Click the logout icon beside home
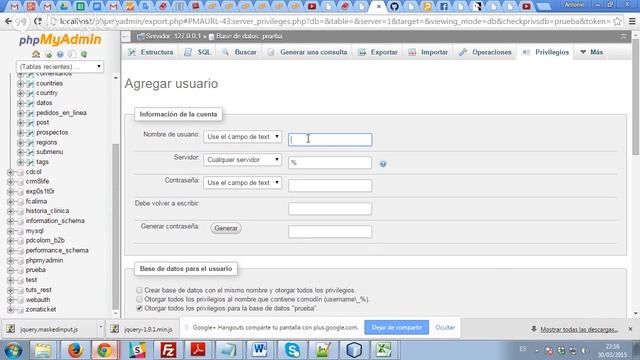 pos(49,54)
